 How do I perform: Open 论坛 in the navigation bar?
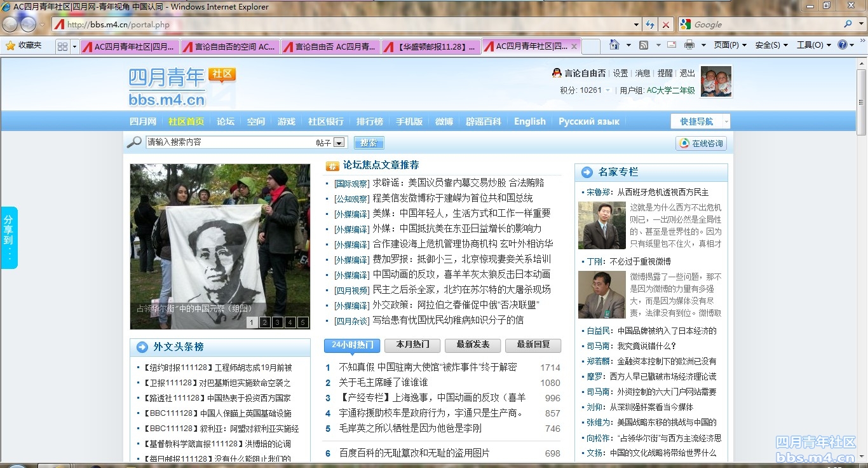point(226,121)
